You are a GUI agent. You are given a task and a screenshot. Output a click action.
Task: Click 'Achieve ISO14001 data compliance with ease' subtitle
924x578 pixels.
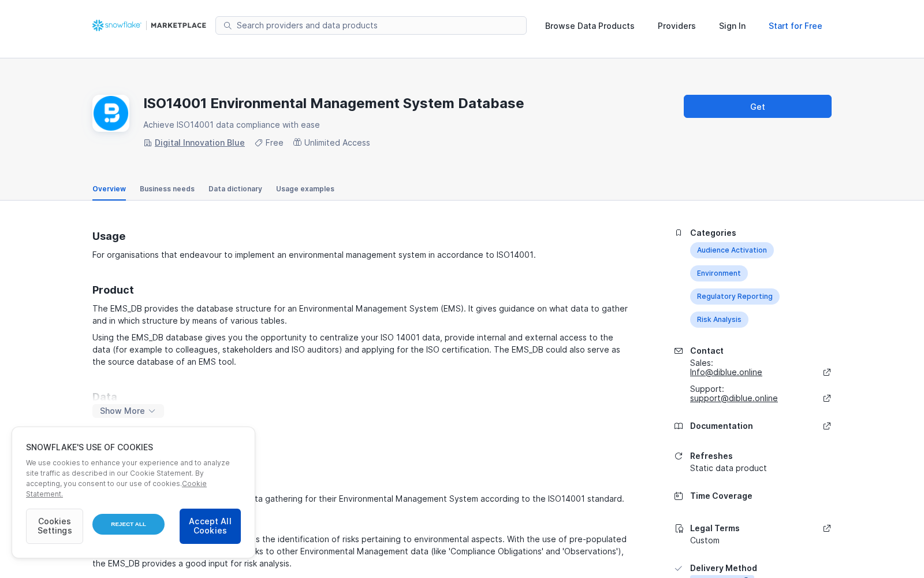[232, 125]
